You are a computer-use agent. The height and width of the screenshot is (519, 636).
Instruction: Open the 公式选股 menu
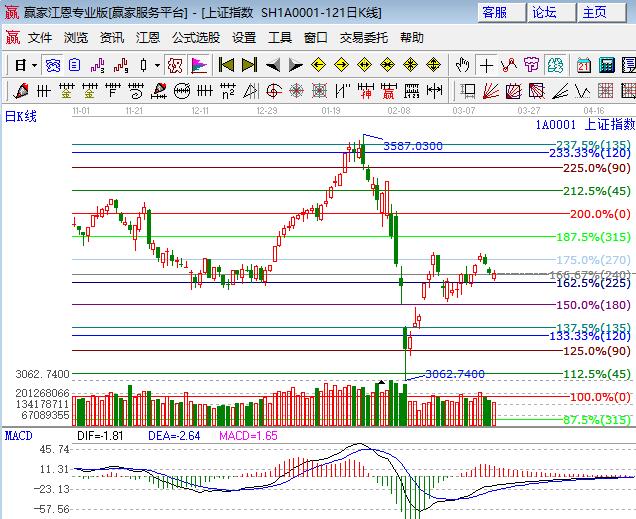(x=195, y=37)
